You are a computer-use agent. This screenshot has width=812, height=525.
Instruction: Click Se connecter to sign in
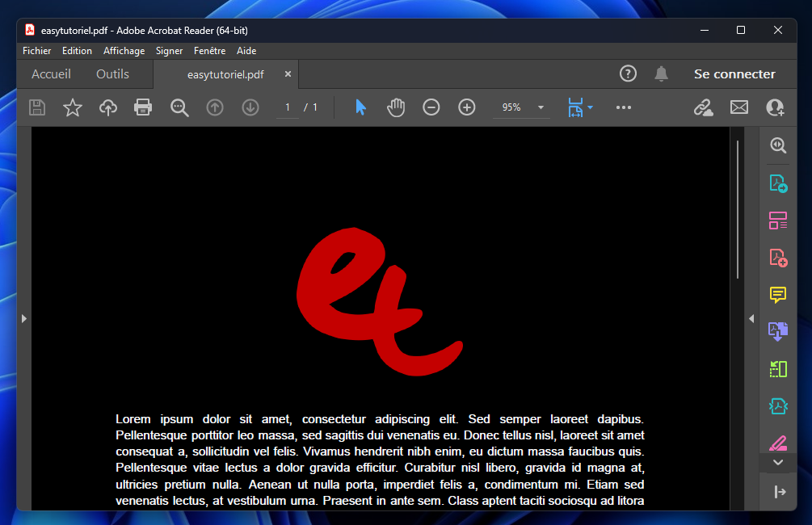[734, 74]
